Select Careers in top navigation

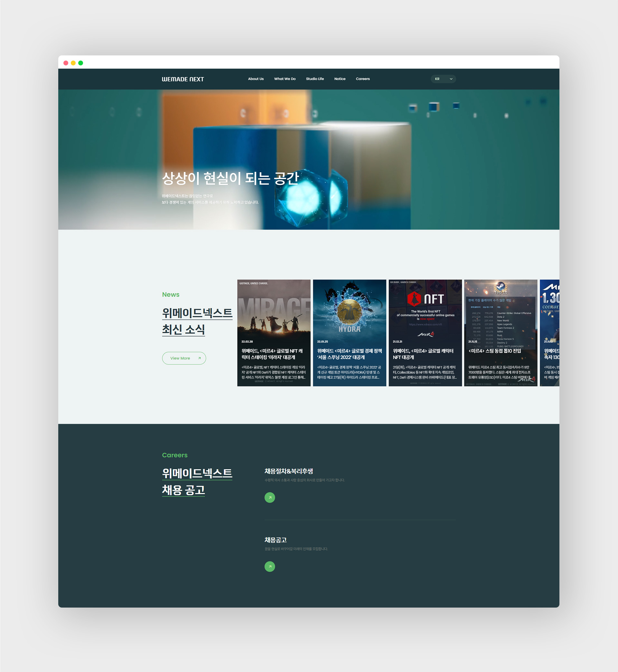click(362, 79)
